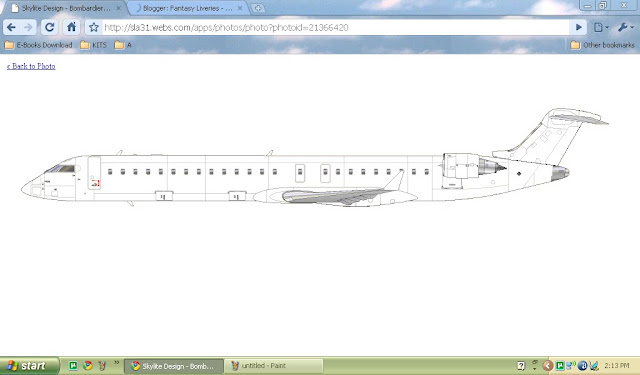Open the page menu dropdown
Screen dimensions: 640x375
tap(601, 27)
